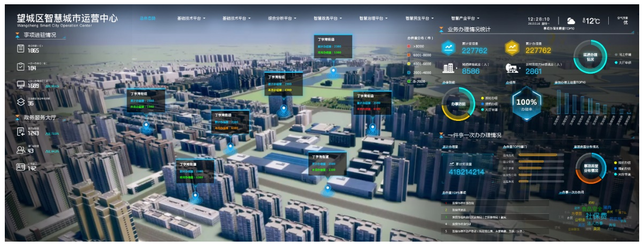Image resolution: width=644 pixels, height=247 pixels.
Task: Click the clipboard icon beside 1865
Action: pos(21,49)
